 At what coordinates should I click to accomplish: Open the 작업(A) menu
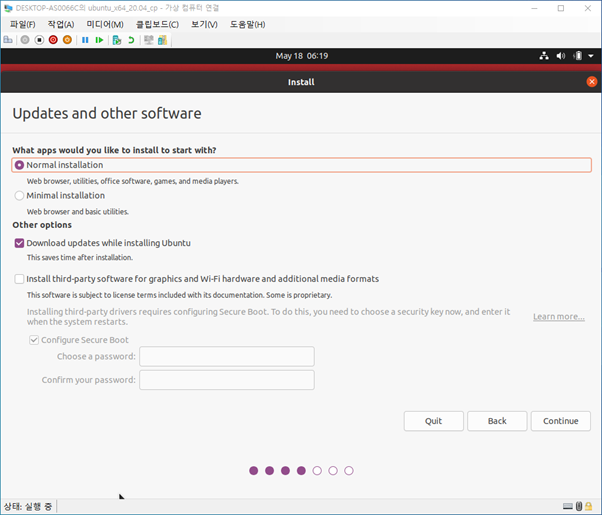(61, 25)
